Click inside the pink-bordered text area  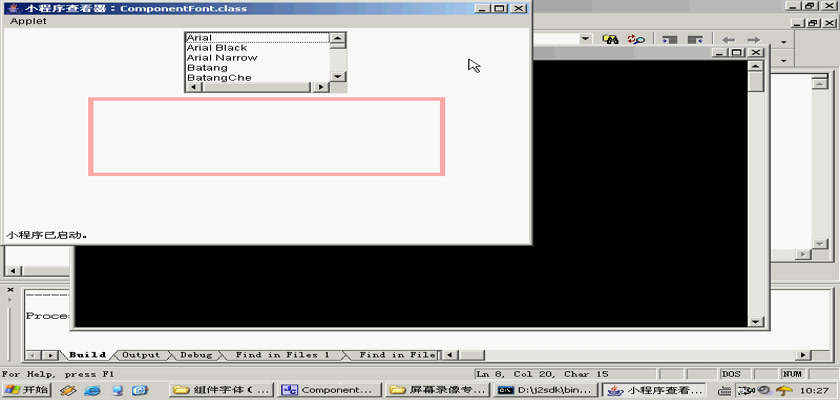(x=266, y=137)
